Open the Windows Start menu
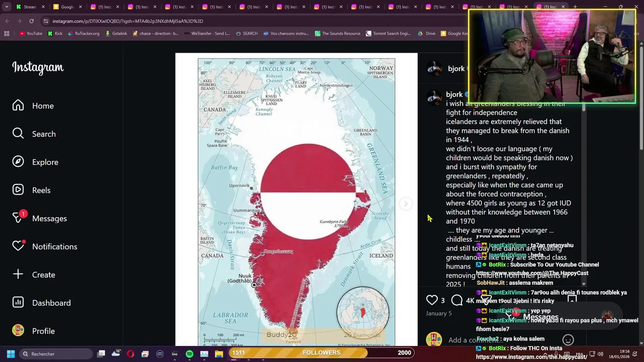The width and height of the screenshot is (644, 362). pyautogui.click(x=11, y=354)
